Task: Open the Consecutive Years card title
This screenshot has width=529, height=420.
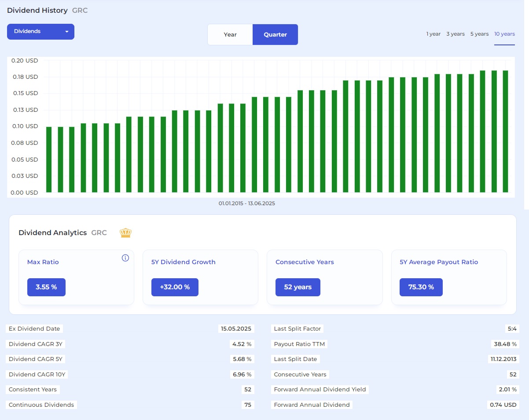Action: [x=305, y=262]
